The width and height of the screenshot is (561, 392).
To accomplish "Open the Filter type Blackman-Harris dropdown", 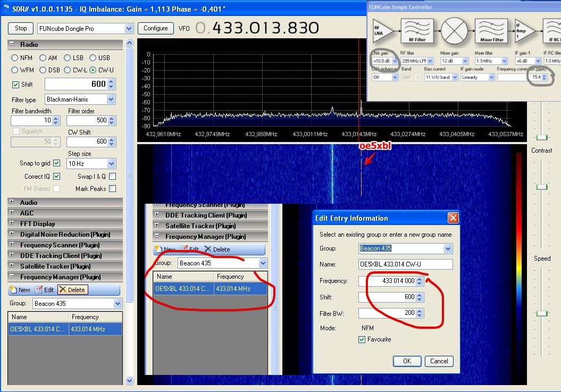I will coord(111,99).
